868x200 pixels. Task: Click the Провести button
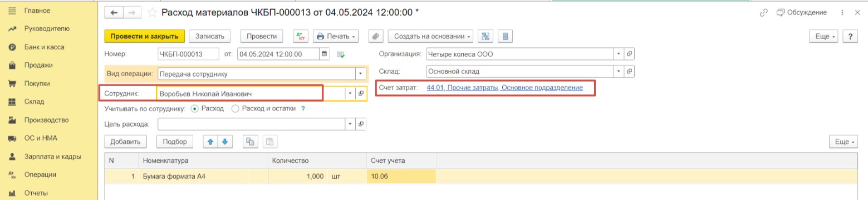pyautogui.click(x=262, y=36)
